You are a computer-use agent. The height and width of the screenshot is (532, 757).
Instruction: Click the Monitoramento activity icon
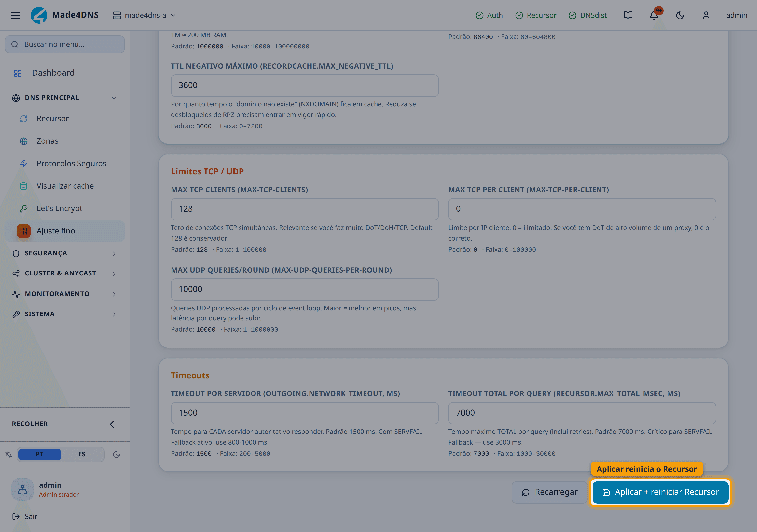16,294
